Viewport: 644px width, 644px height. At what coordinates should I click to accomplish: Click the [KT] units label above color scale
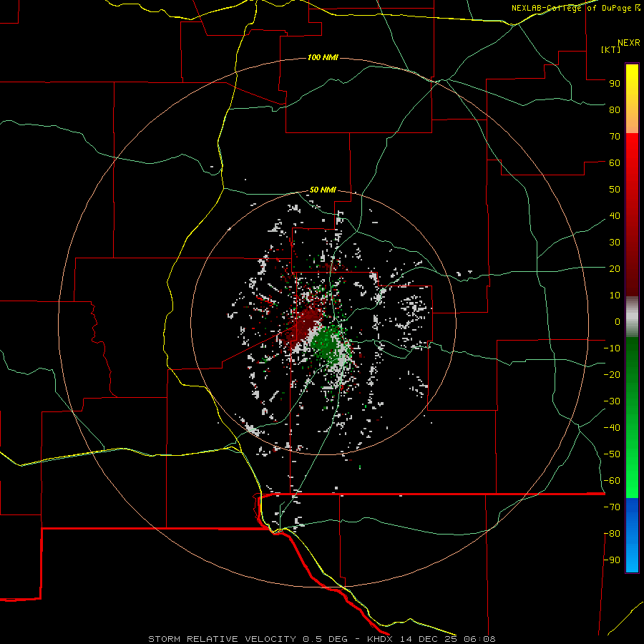tap(611, 49)
